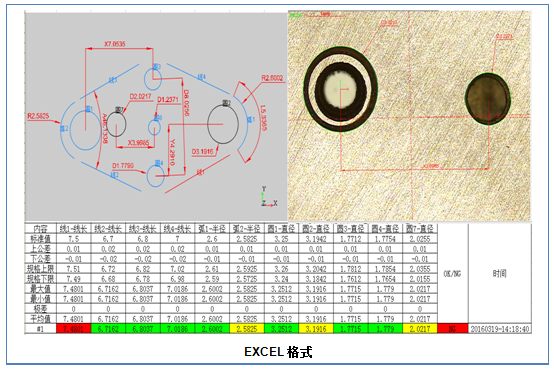Select the large ringed hole in camera image
The width and height of the screenshot is (554, 369).
341,89
